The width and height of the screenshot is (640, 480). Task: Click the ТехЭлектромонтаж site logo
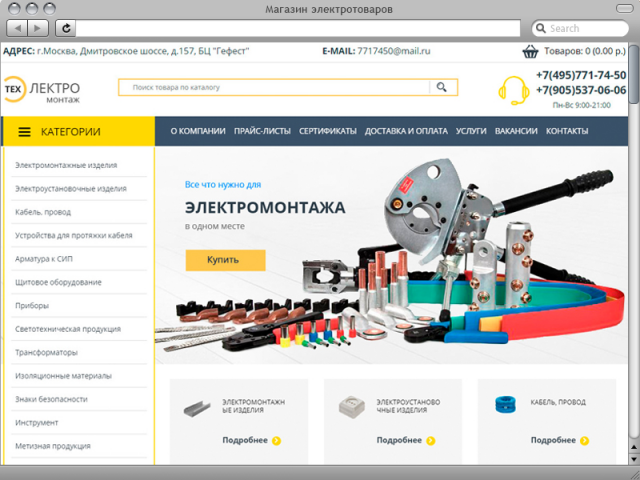(42, 89)
